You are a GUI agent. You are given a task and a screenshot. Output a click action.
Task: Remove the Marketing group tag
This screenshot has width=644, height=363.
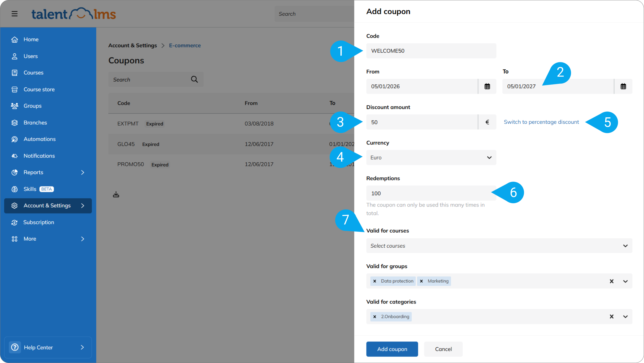pyautogui.click(x=421, y=281)
